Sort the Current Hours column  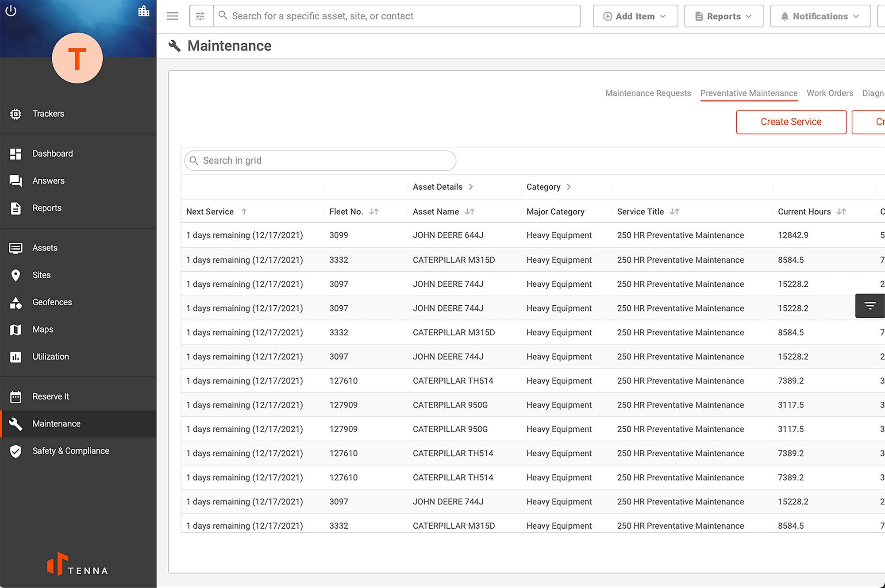[841, 212]
